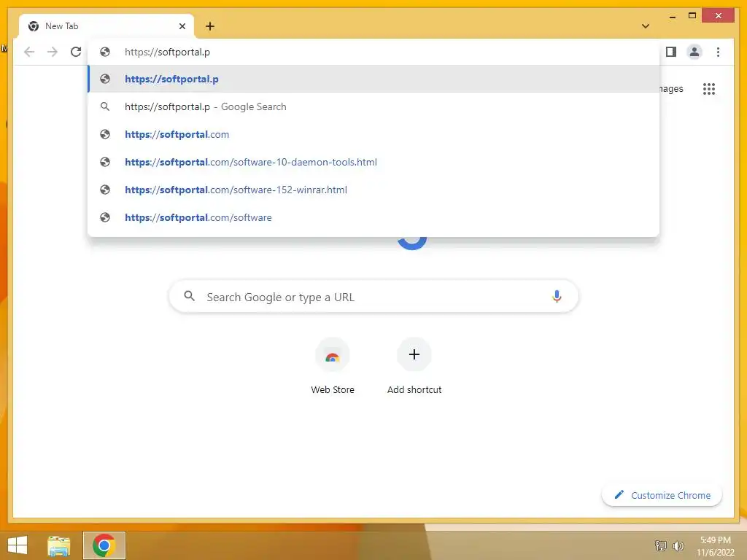Open File Explorer from the taskbar
The height and width of the screenshot is (560, 747).
[59, 545]
